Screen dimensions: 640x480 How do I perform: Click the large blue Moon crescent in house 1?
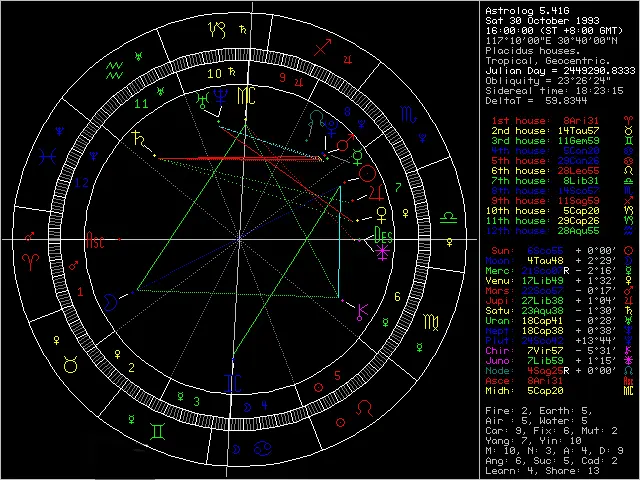110,302
